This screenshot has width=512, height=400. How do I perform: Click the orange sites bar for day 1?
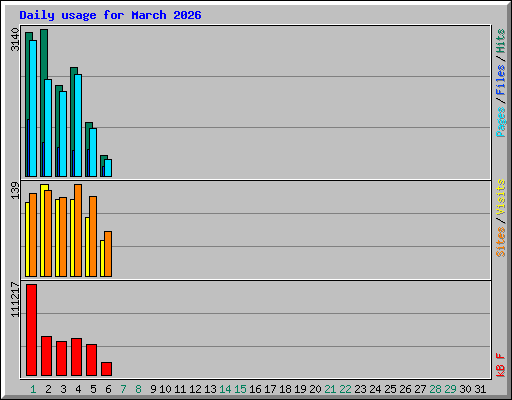tap(33, 235)
